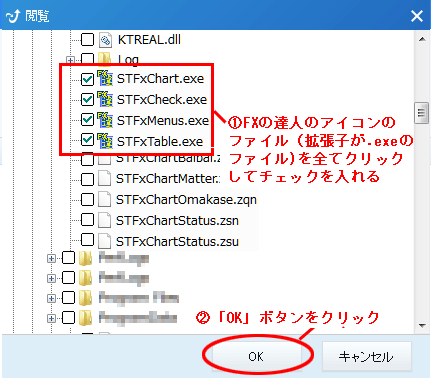Check the KTREAL.dll checkbox
This screenshot has width=431, height=378.
tap(87, 40)
